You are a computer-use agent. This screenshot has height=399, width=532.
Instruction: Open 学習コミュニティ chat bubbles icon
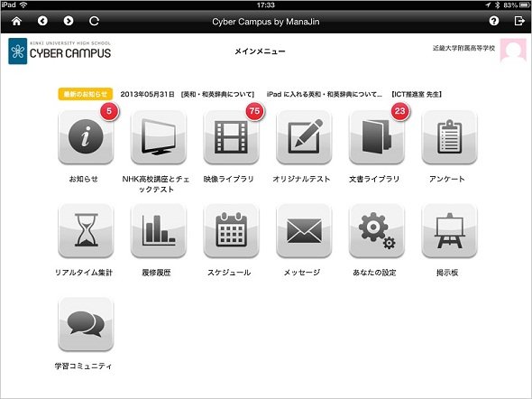pyautogui.click(x=86, y=324)
